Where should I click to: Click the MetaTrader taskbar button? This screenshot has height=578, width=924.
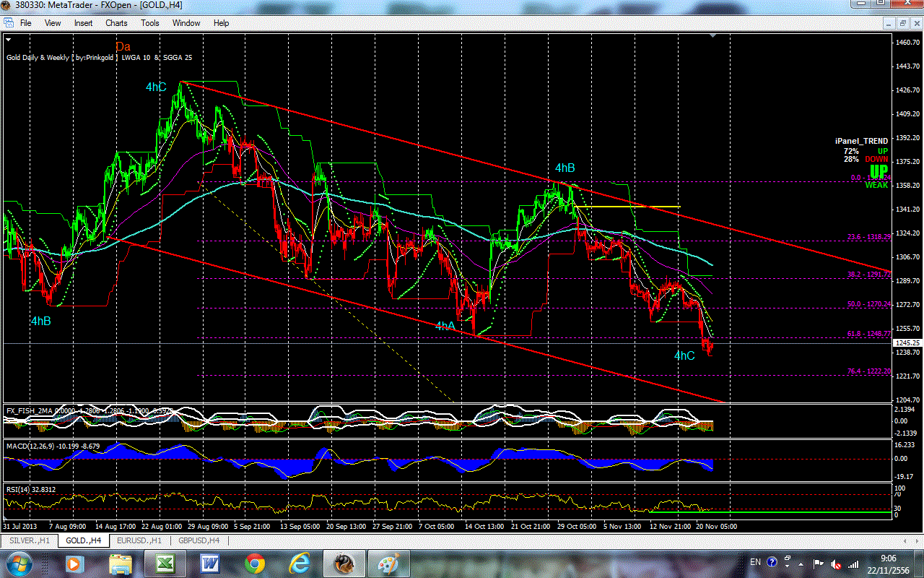point(344,563)
